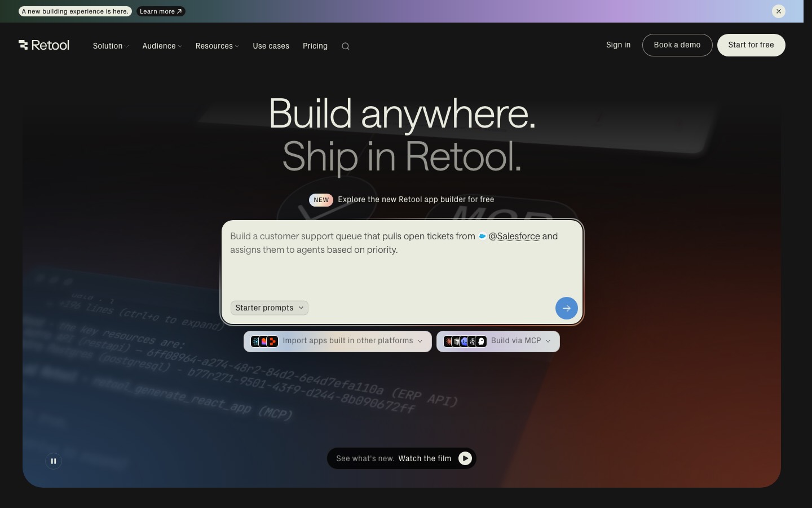This screenshot has height=508, width=812.
Task: Expand the Resources menu
Action: click(218, 46)
